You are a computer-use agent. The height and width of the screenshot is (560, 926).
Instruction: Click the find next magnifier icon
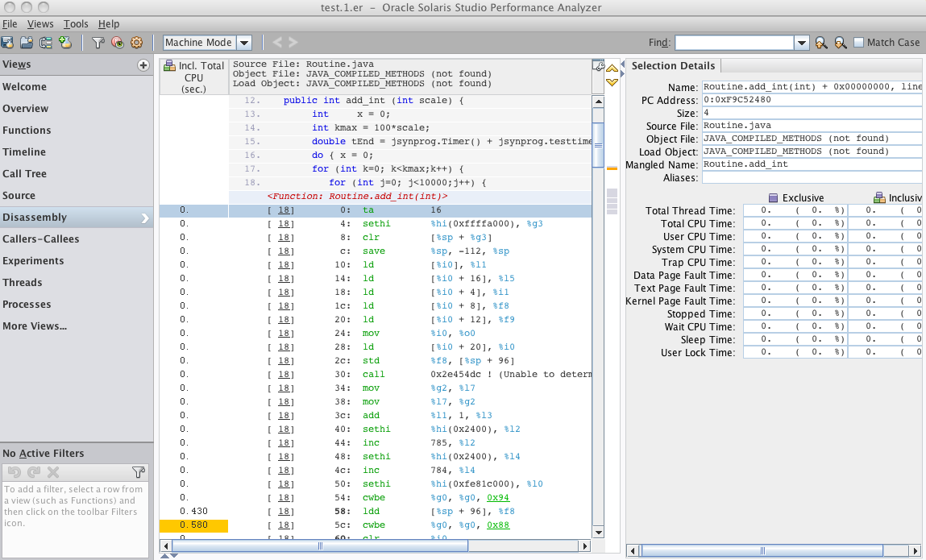(841, 43)
